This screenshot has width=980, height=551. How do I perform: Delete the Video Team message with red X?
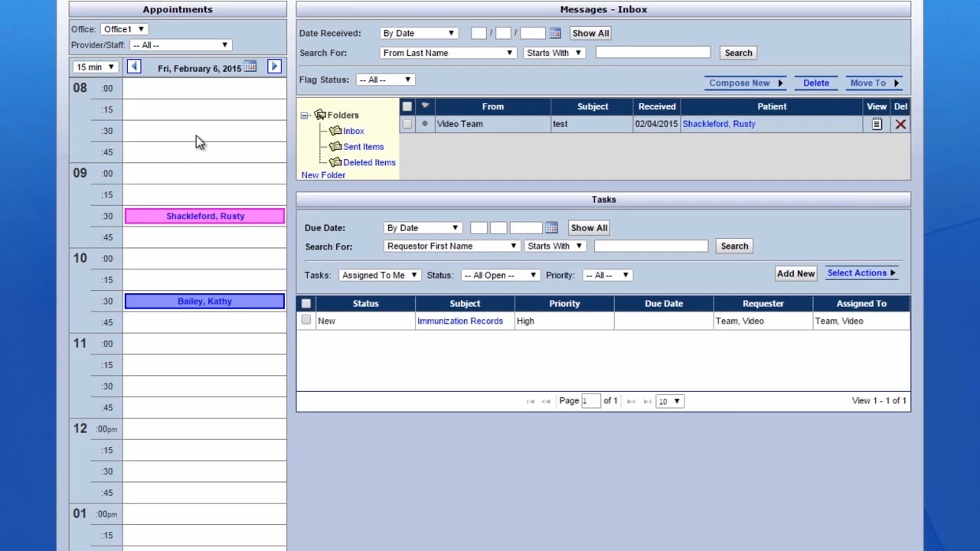point(900,124)
